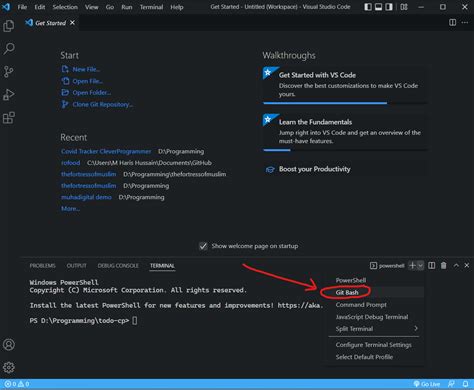Open Boost your Productivity walkthrough

[x=345, y=169]
